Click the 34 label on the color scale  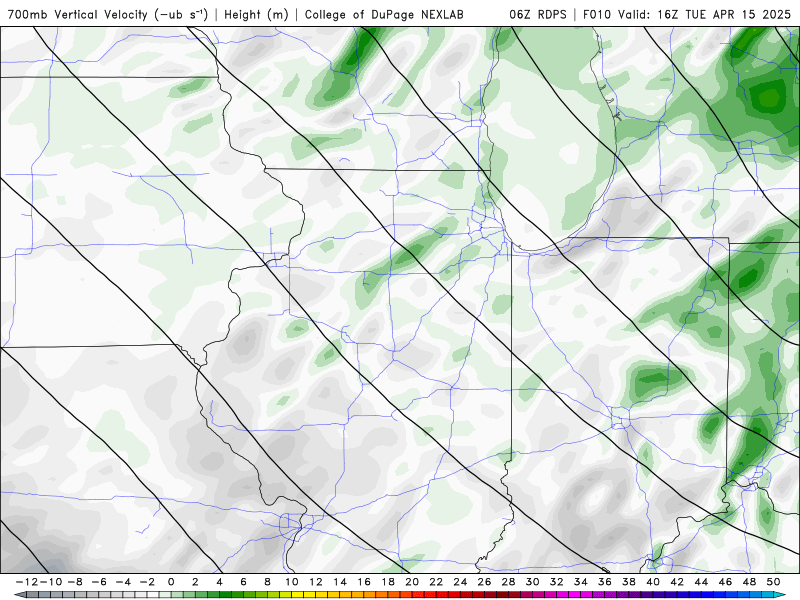581,582
